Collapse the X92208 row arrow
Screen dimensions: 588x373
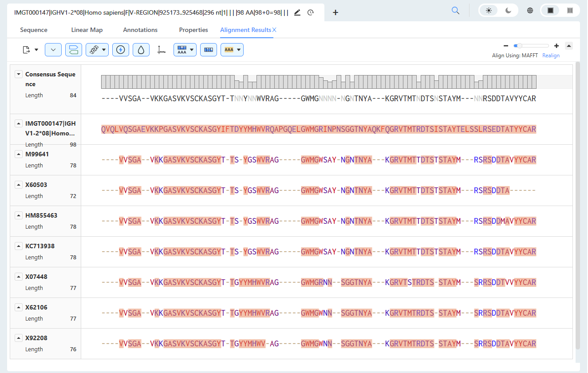(x=19, y=337)
